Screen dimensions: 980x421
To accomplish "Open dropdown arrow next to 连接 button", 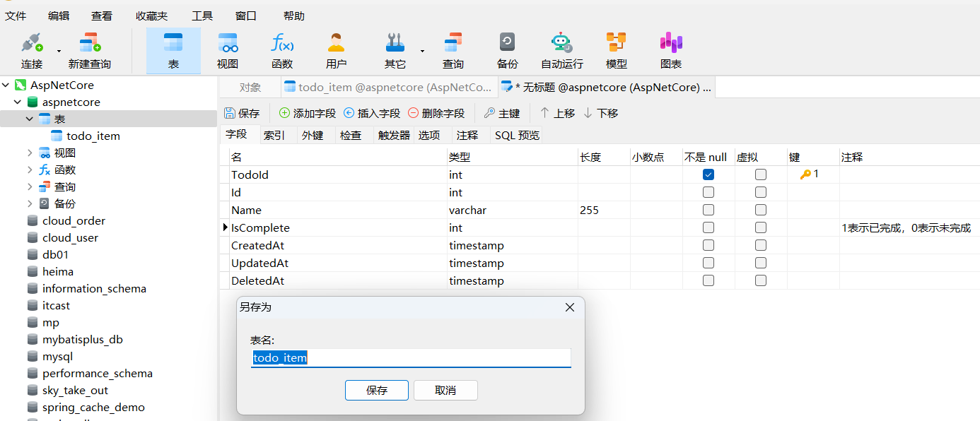I will [x=59, y=51].
